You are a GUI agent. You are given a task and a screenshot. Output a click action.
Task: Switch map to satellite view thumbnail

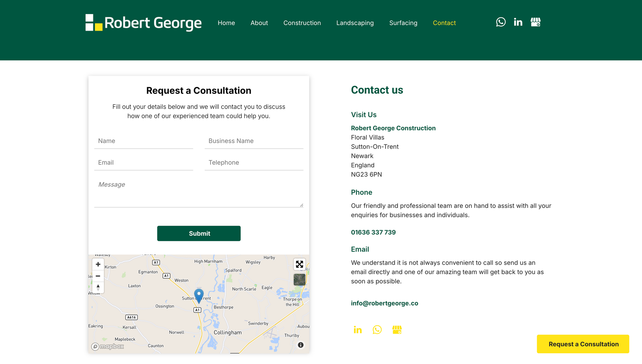click(299, 279)
